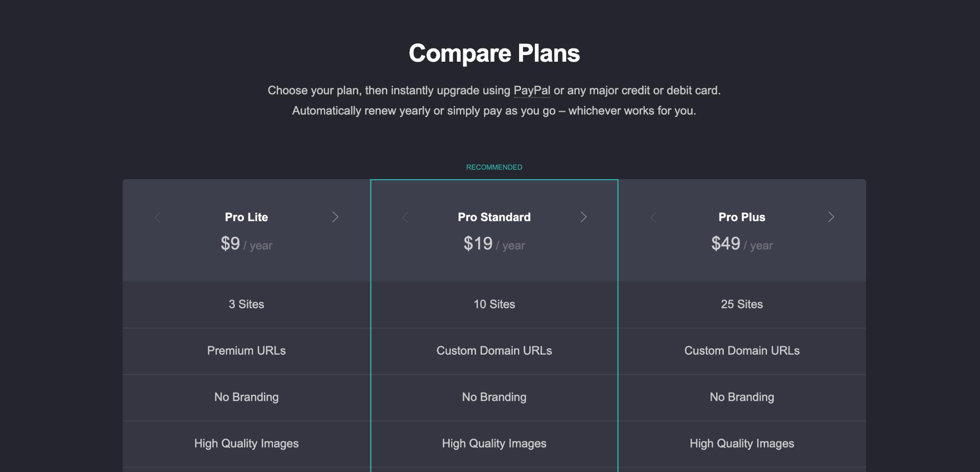Image resolution: width=980 pixels, height=472 pixels.
Task: Select the Pro Plus plan title
Action: pos(742,217)
